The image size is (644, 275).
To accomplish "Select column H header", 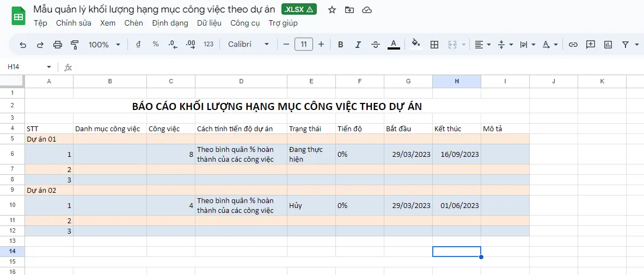I will [457, 81].
